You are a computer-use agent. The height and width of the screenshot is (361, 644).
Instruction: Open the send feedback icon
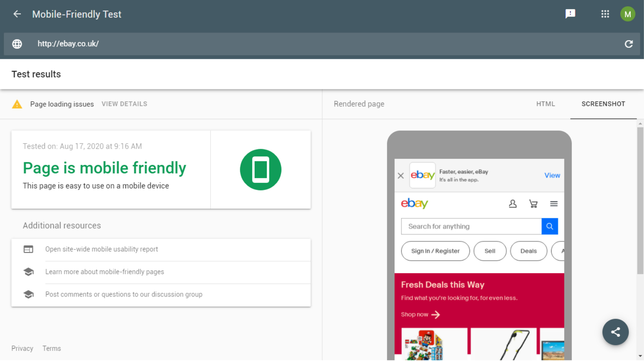(570, 14)
